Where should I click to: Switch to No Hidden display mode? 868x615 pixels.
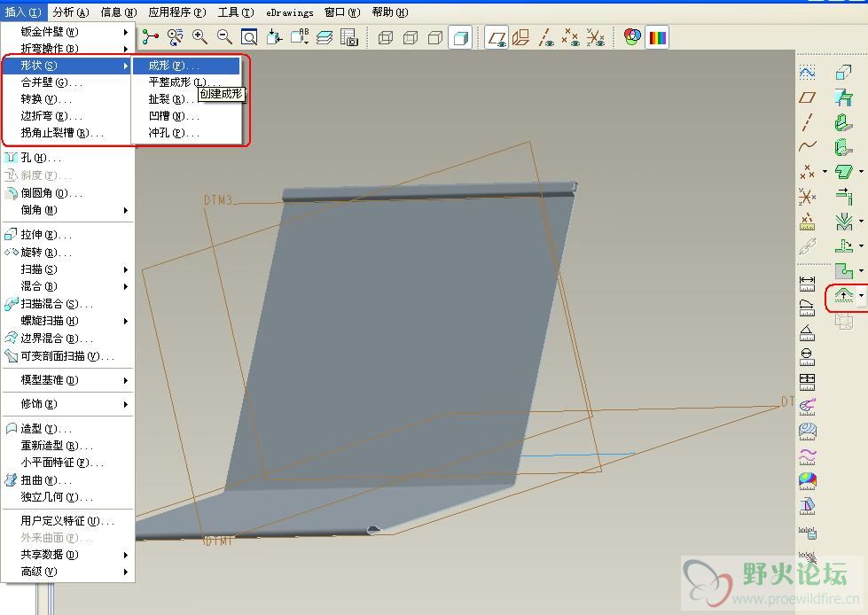[x=435, y=37]
